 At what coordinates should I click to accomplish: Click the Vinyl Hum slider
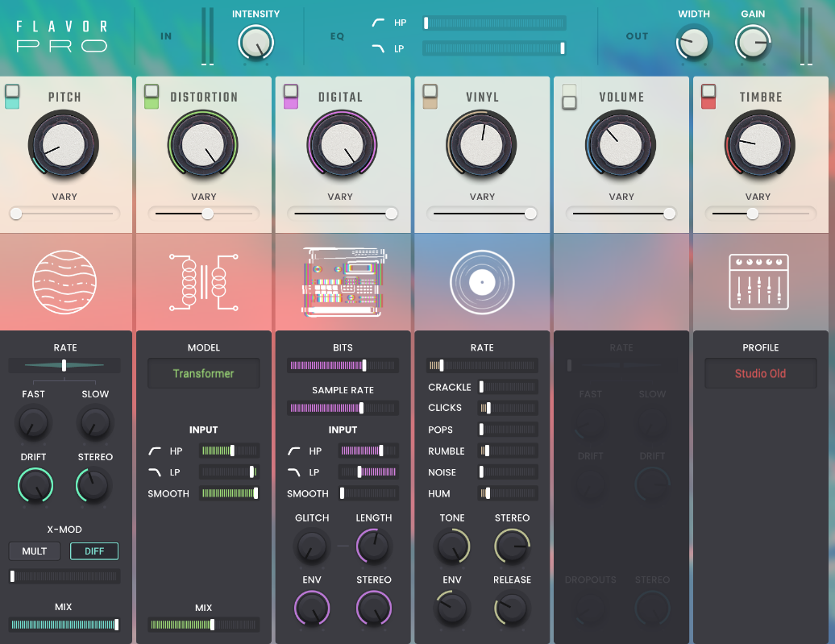[509, 493]
